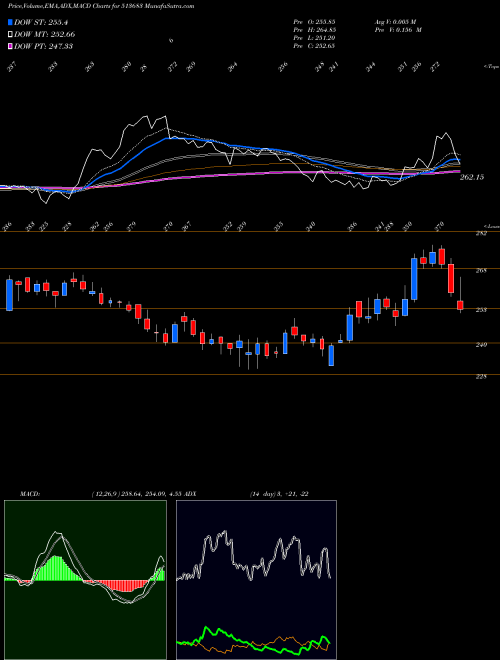Image resolution: width=500 pixels, height=660 pixels.
Task: Click the white DOW MT legend swatch
Action: (10, 34)
